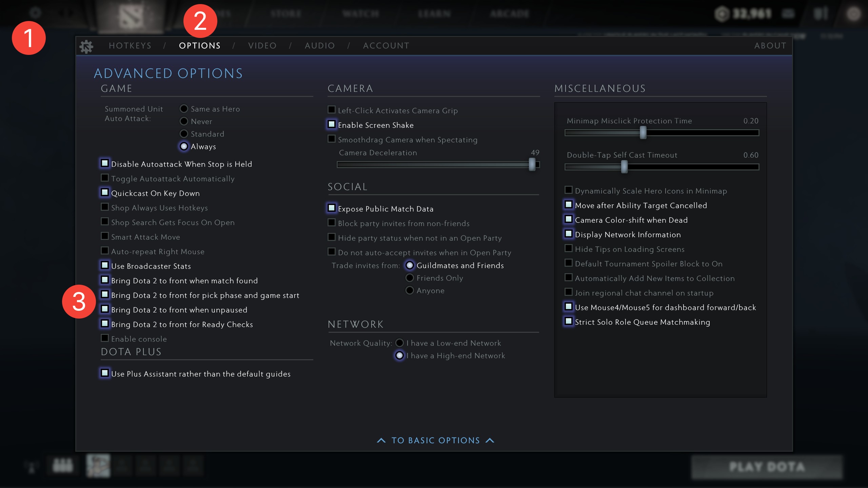This screenshot has width=868, height=488.
Task: Enable Dynamically Scale Hero Icons in Minimap
Action: point(569,190)
